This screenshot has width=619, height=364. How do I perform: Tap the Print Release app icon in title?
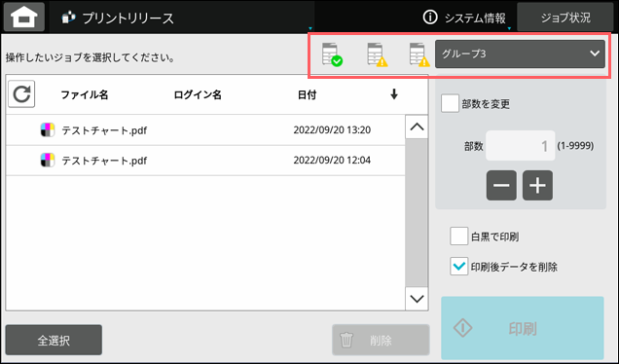pos(68,18)
